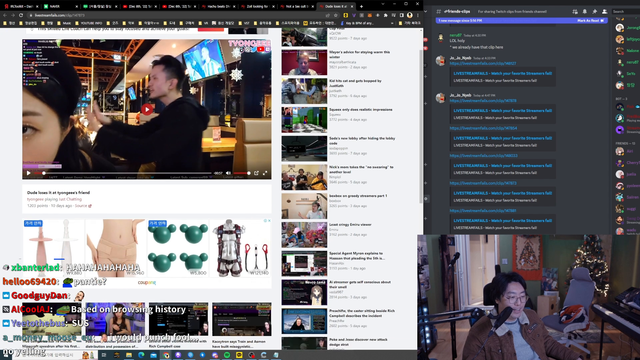Open the Just Chatting category link
Image resolution: width=640 pixels, height=360 pixels.
click(x=70, y=199)
